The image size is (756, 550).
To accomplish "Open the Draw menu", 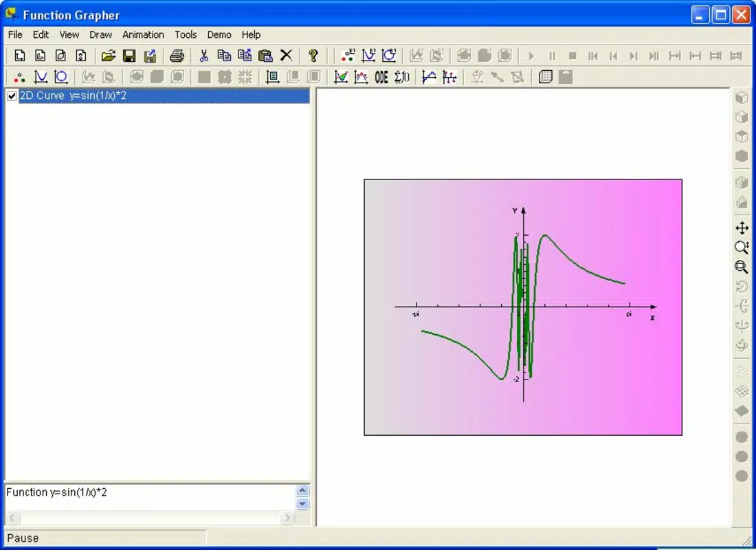I will [x=100, y=35].
